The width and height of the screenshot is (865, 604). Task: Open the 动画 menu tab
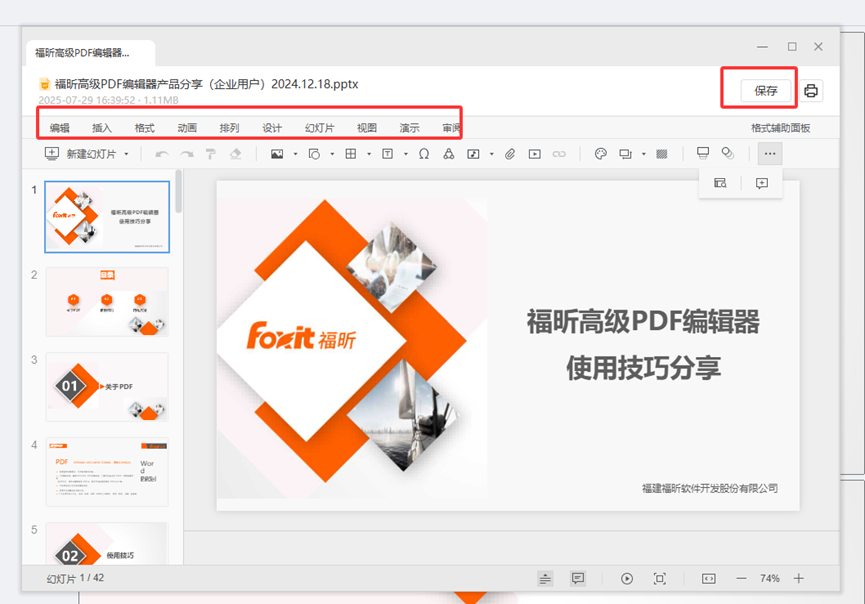click(187, 128)
